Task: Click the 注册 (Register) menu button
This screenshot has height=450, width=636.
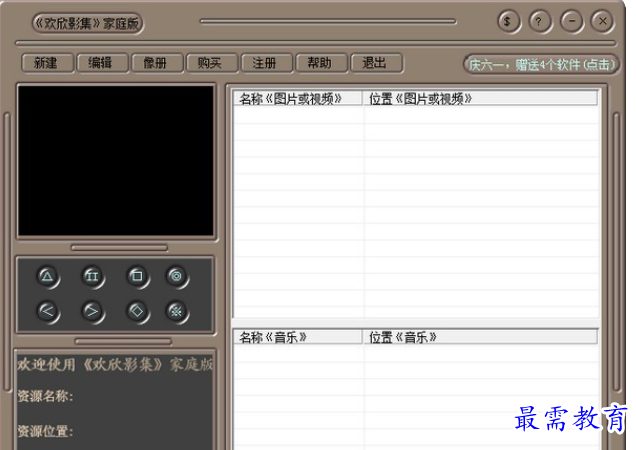Action: [266, 63]
